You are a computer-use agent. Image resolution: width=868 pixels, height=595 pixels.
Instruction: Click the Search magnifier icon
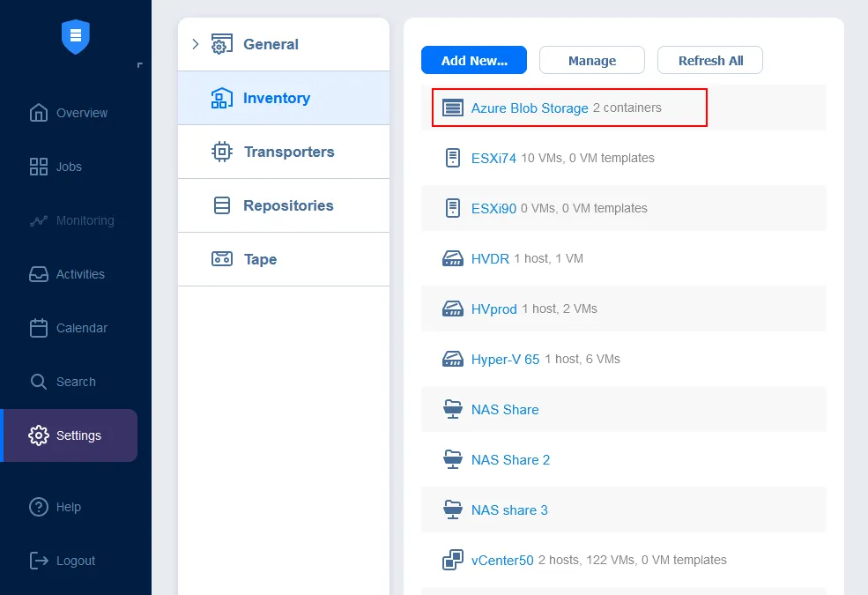coord(39,382)
